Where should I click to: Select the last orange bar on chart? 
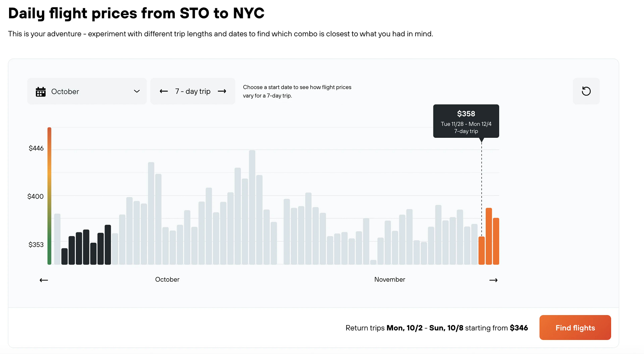496,241
